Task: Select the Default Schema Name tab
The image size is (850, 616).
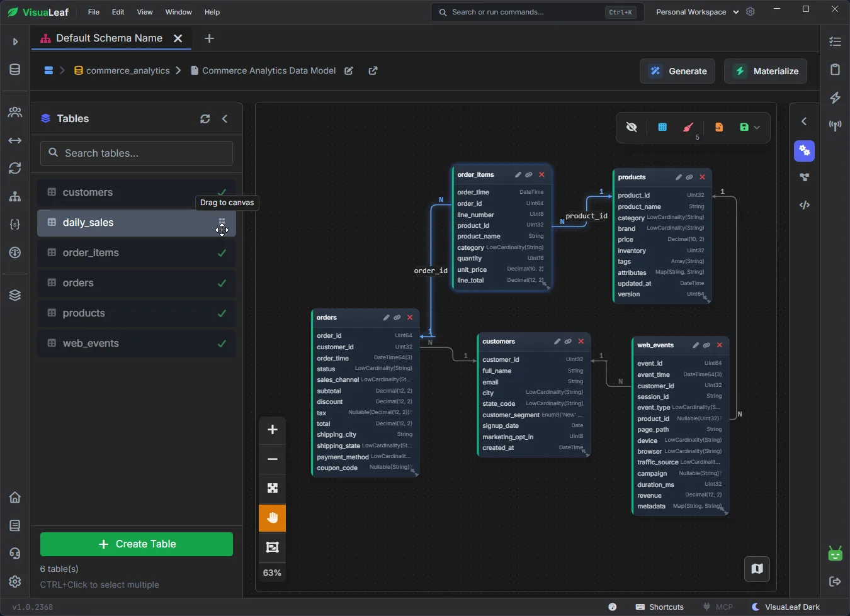Action: (109, 38)
